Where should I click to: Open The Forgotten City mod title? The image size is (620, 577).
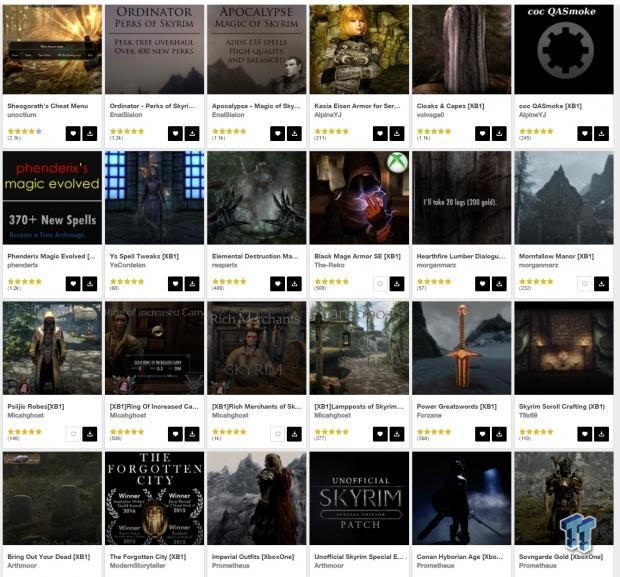click(148, 556)
